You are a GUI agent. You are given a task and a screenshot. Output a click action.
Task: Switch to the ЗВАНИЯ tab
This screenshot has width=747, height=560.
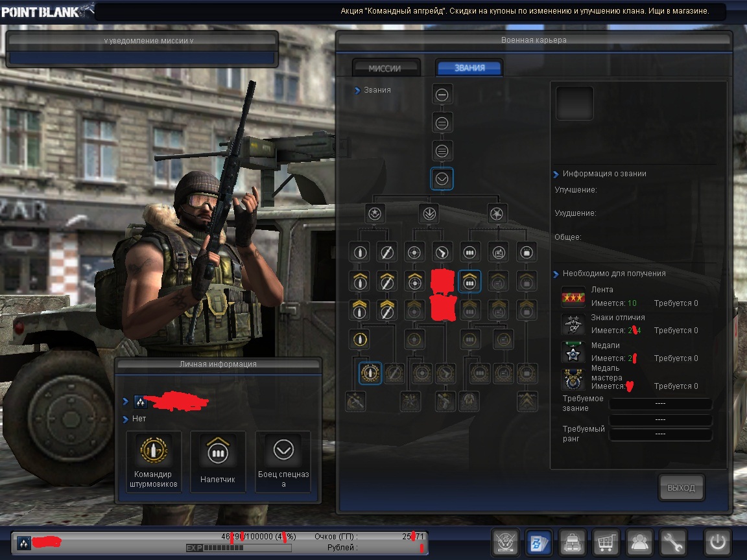tap(469, 68)
